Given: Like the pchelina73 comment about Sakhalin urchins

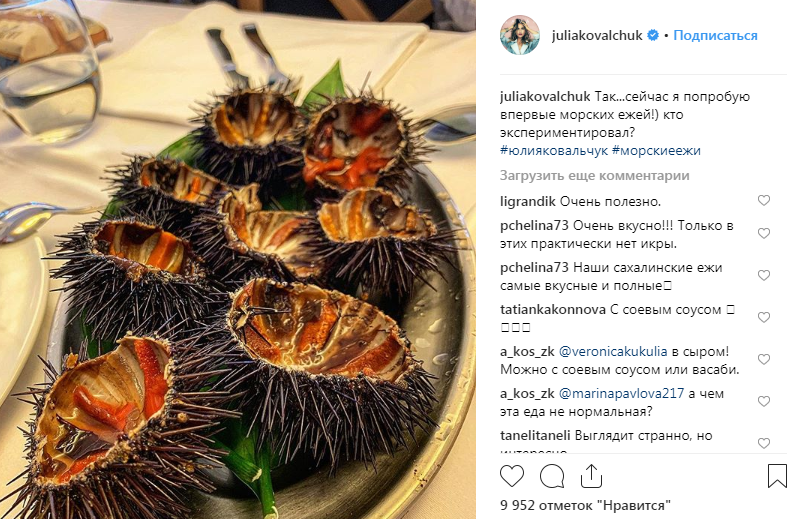Looking at the screenshot, I should point(764,275).
